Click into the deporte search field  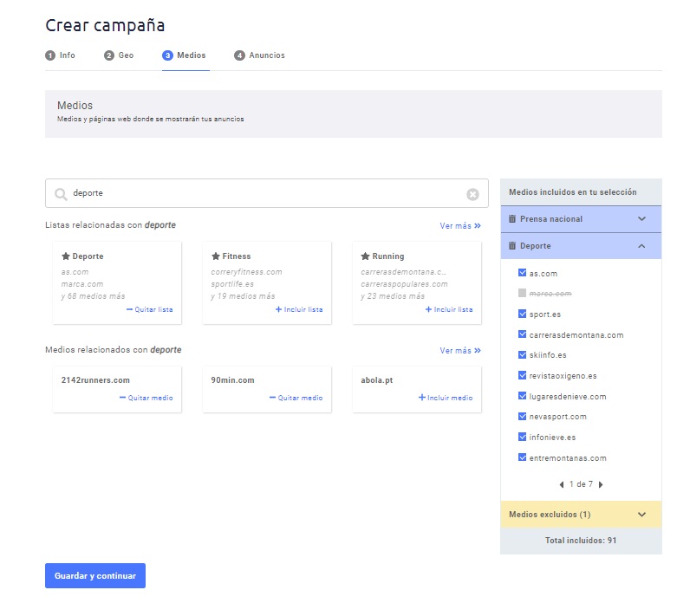[x=260, y=194]
